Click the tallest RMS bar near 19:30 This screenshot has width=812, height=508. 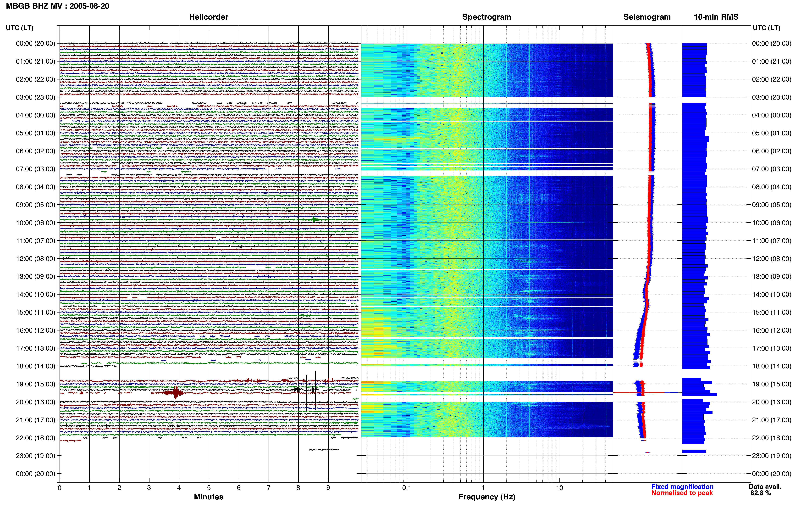[x=700, y=394]
